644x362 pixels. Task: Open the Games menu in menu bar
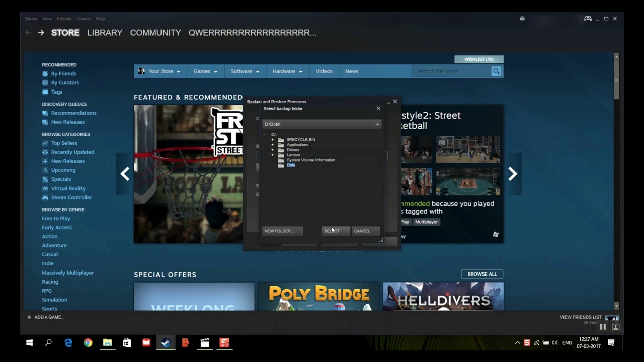84,19
